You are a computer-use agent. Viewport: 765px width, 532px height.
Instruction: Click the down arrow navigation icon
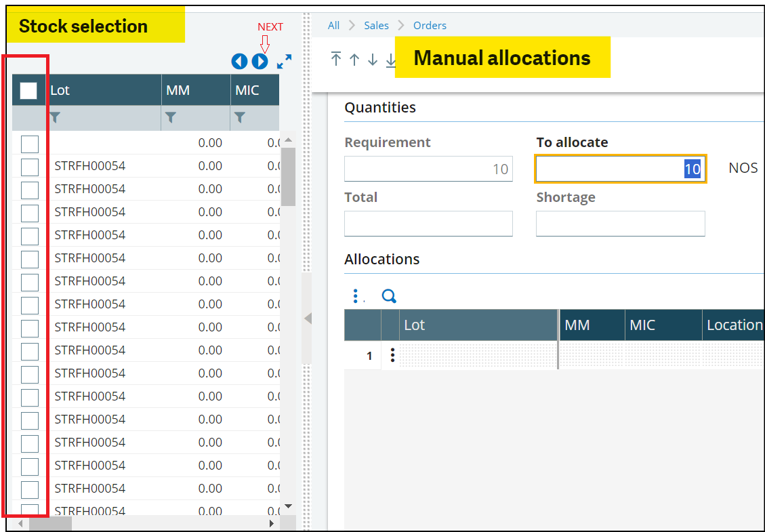372,60
